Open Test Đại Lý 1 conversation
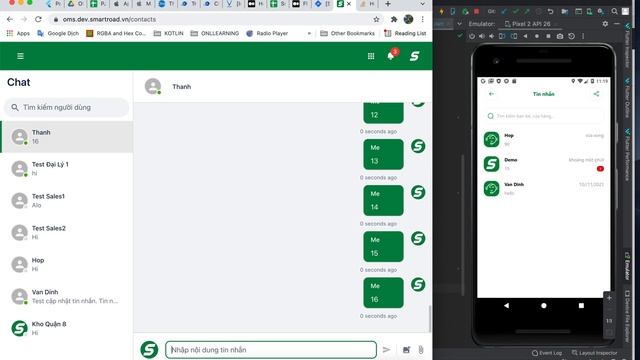This screenshot has width=640, height=360. 67,169
